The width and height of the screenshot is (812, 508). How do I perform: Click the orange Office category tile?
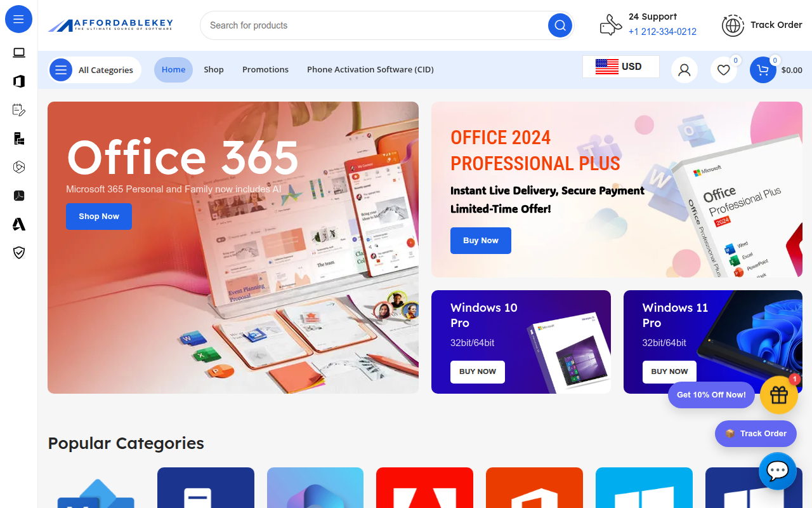[534, 488]
